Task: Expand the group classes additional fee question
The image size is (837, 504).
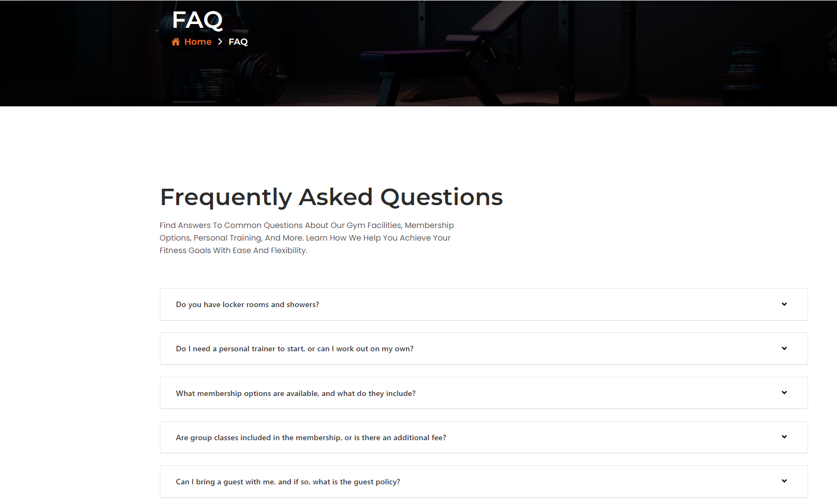Action: tap(310, 438)
